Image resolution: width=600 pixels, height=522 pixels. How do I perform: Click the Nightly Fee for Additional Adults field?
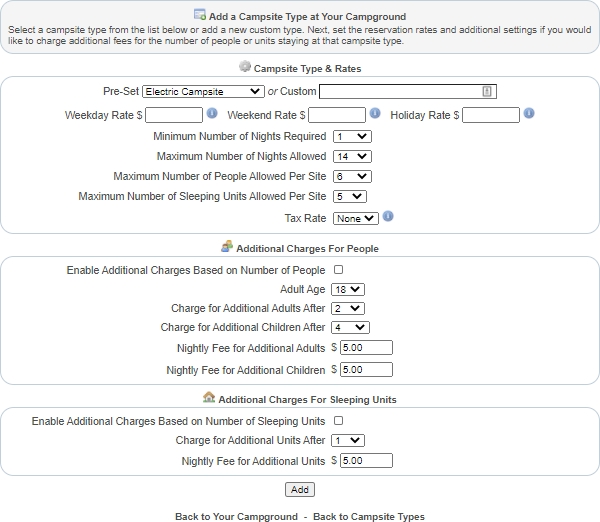click(x=366, y=348)
